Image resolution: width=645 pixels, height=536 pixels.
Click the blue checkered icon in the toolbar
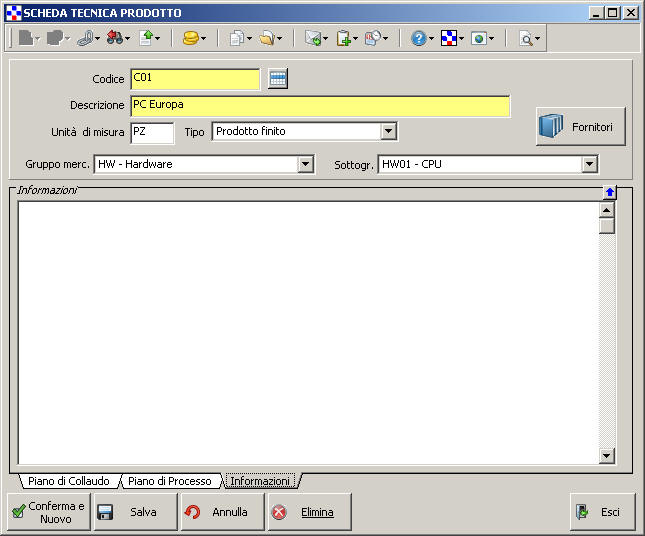tap(449, 38)
